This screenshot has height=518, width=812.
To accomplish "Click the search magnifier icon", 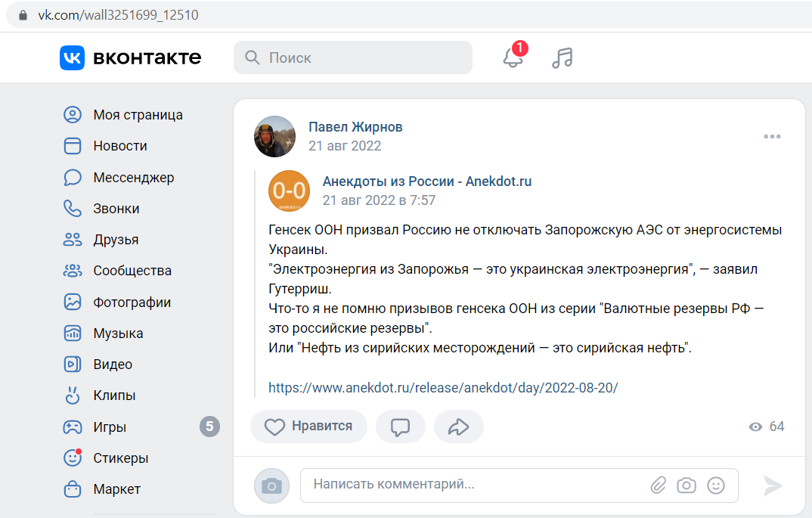I will tap(253, 57).
